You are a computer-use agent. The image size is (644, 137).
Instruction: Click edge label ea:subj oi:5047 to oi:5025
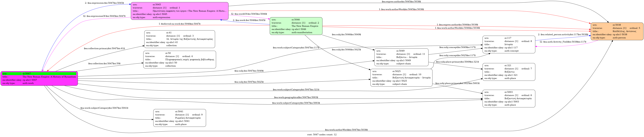(249, 82)
